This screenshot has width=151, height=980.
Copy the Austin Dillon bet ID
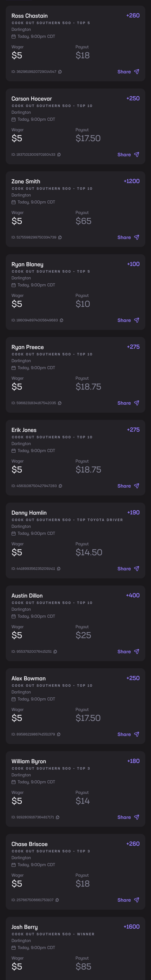[x=55, y=652]
